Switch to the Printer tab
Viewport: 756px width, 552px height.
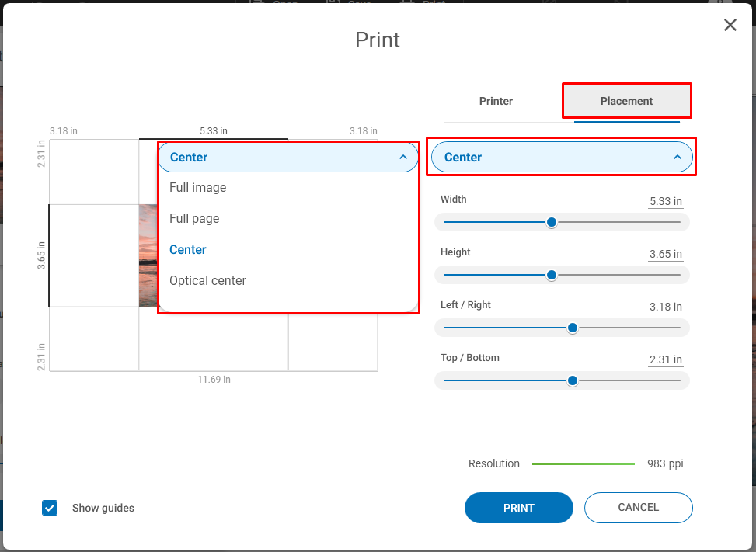pyautogui.click(x=496, y=101)
